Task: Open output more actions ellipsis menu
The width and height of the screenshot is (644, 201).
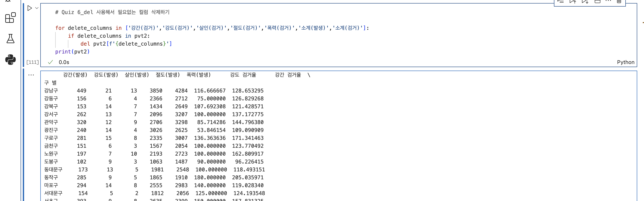Action: pyautogui.click(x=31, y=75)
